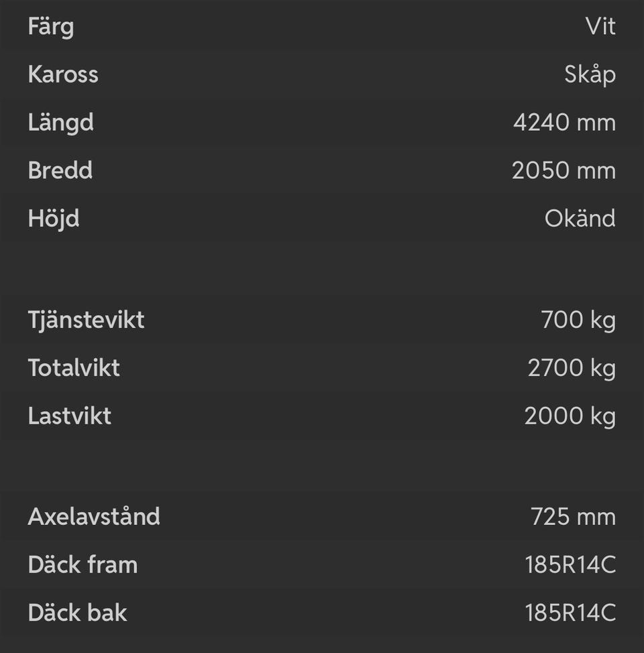Click the Axelavstånd label
The height and width of the screenshot is (653, 644).
[x=94, y=517]
